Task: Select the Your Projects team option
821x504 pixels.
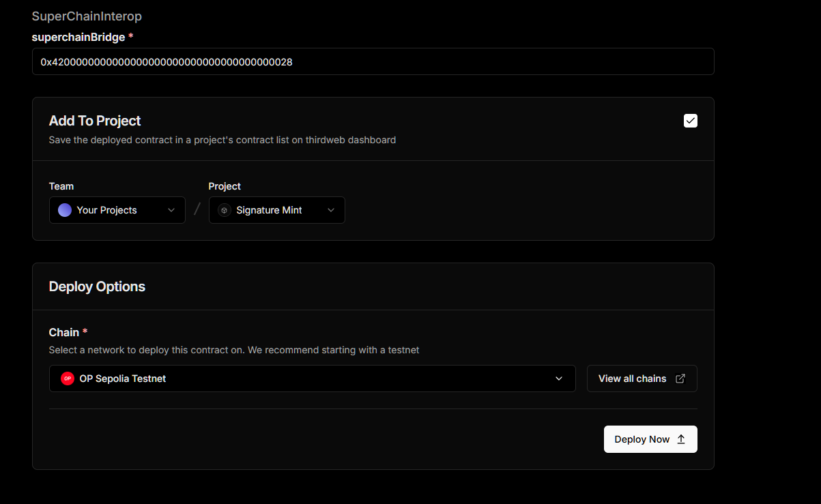Action: click(x=107, y=210)
